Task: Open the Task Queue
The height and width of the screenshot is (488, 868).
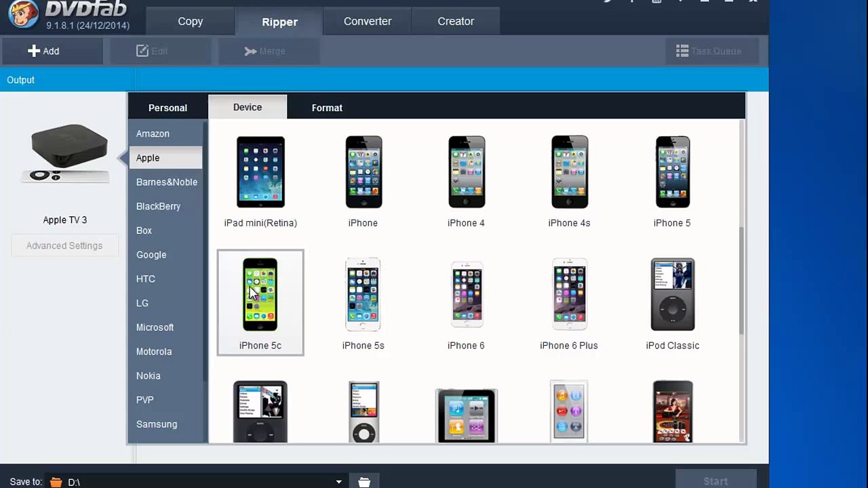Action: (712, 51)
